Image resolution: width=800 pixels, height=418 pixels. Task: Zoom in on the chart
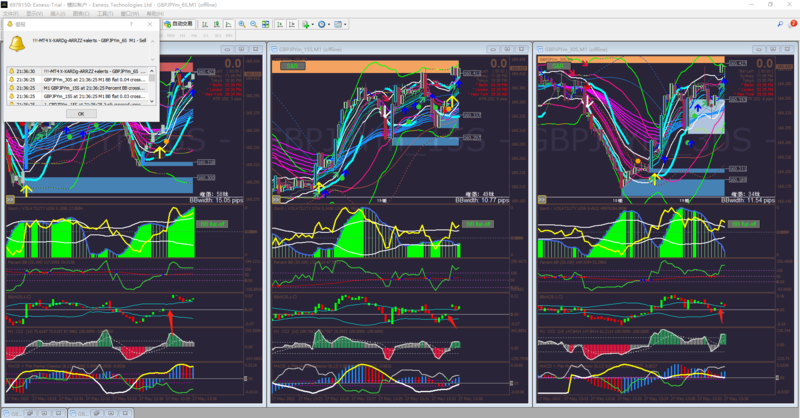[242, 24]
